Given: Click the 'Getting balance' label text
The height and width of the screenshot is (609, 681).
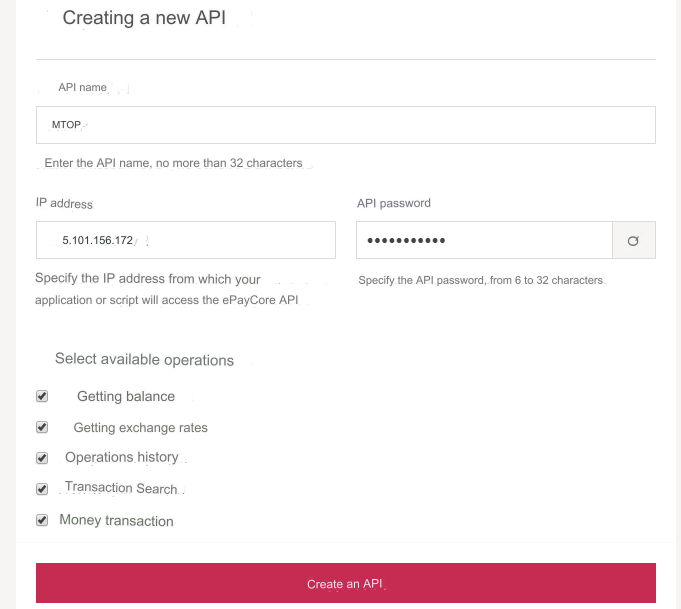Looking at the screenshot, I should point(126,397).
